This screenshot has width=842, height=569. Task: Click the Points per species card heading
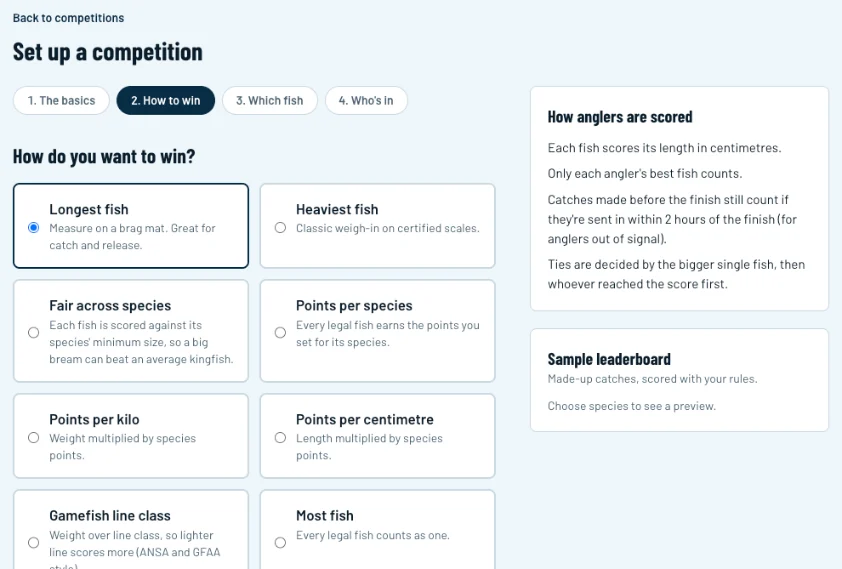tap(354, 305)
